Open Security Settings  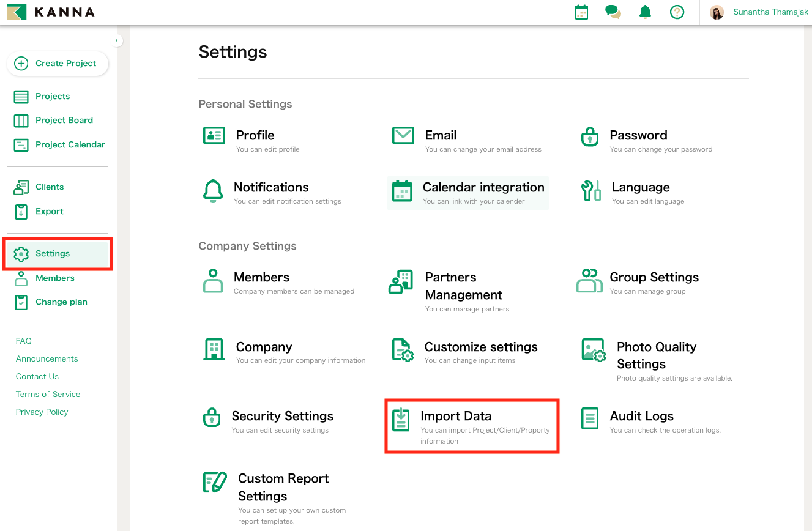coord(282,416)
